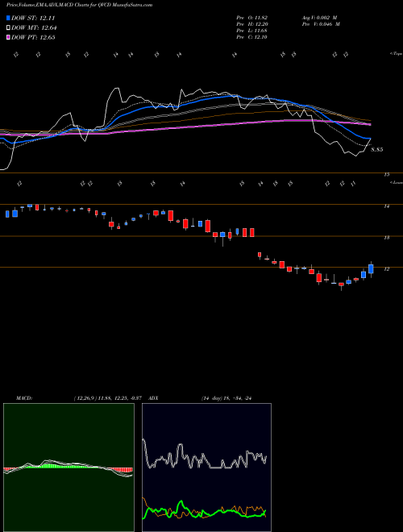Screen dimensions: 403x532
Task: Click the 'Pre H: 12.20' value
Action: point(252,24)
